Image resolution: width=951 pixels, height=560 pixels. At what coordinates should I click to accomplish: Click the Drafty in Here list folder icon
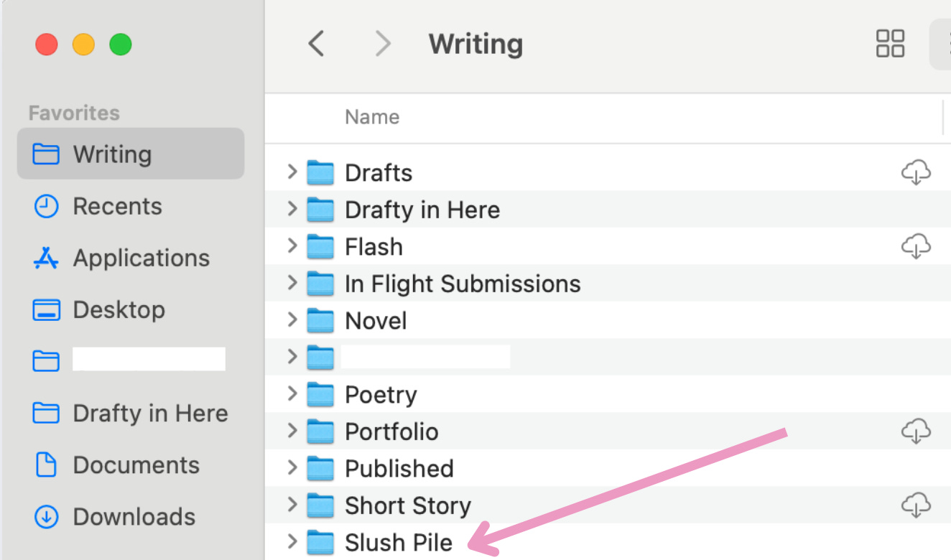point(320,210)
